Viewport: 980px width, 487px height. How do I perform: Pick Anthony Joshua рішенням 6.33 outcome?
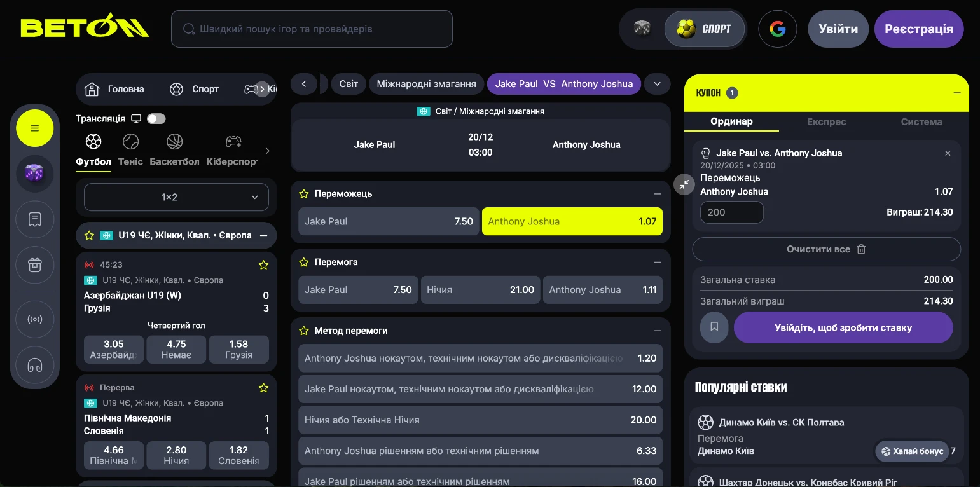[480, 451]
